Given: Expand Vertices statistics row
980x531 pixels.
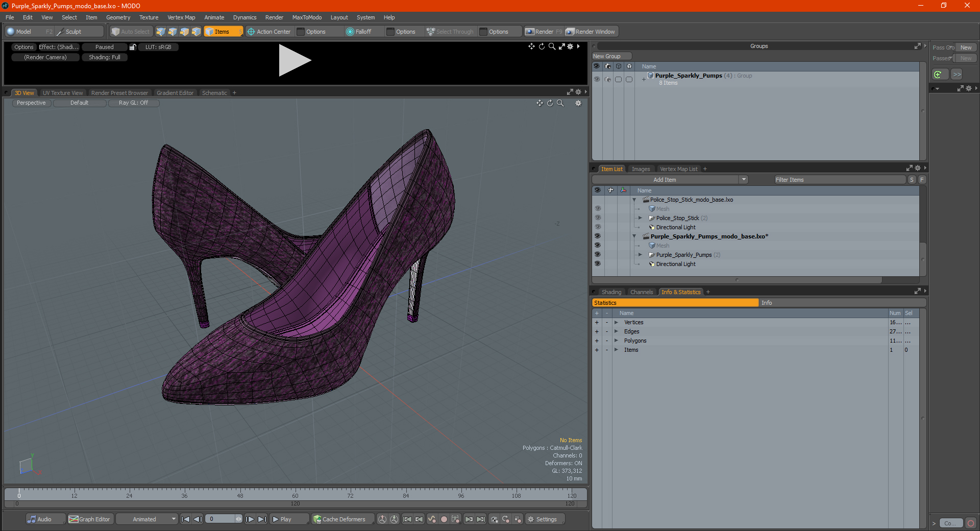Looking at the screenshot, I should click(616, 322).
